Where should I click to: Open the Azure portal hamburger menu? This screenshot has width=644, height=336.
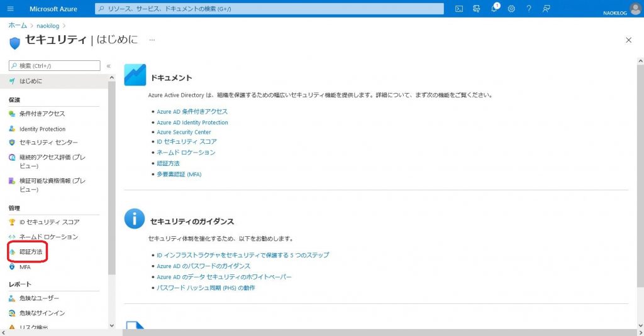coord(10,9)
